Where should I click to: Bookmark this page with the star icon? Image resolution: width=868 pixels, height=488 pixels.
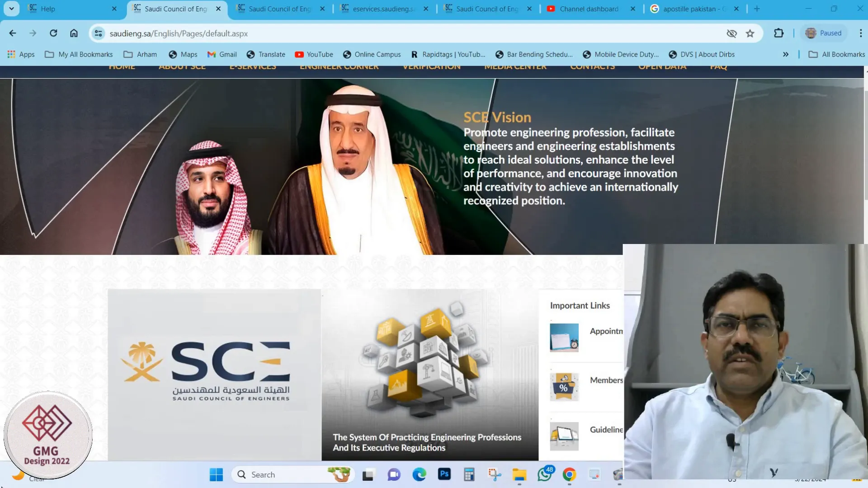click(750, 33)
